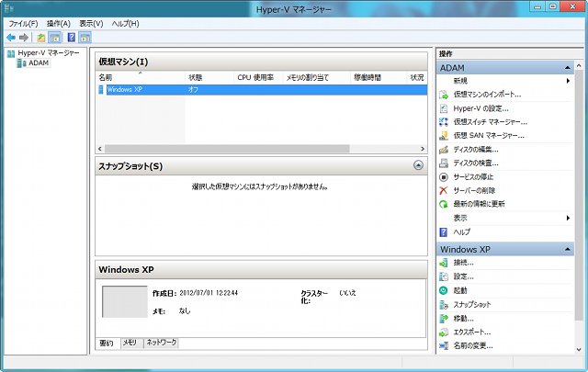Click the Hyper-V の設定 icon
The height and width of the screenshot is (372, 588).
coord(444,108)
